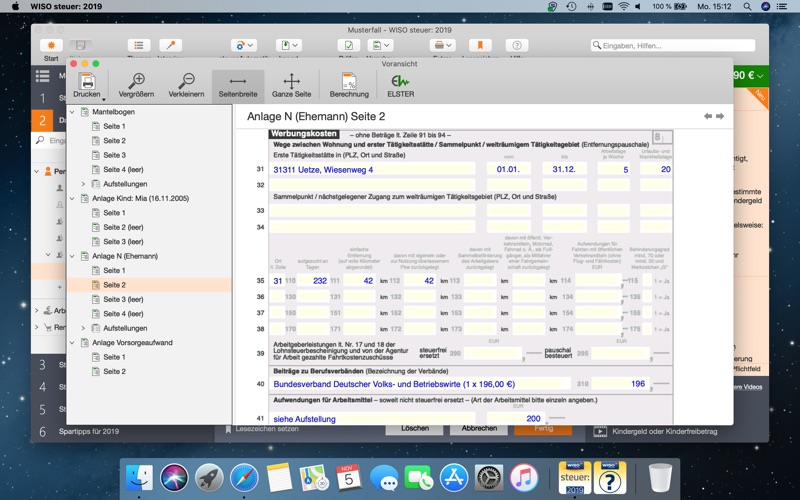Go to previous page with left arrow

coord(708,116)
